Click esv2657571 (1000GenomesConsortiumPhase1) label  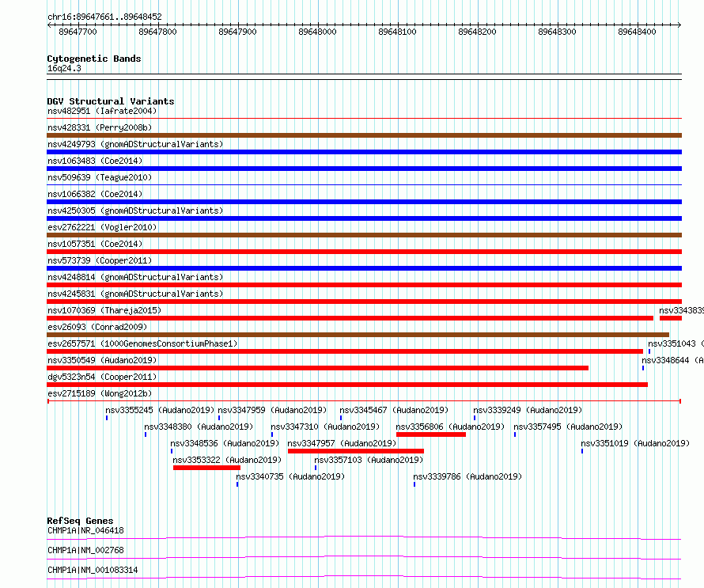(142, 343)
